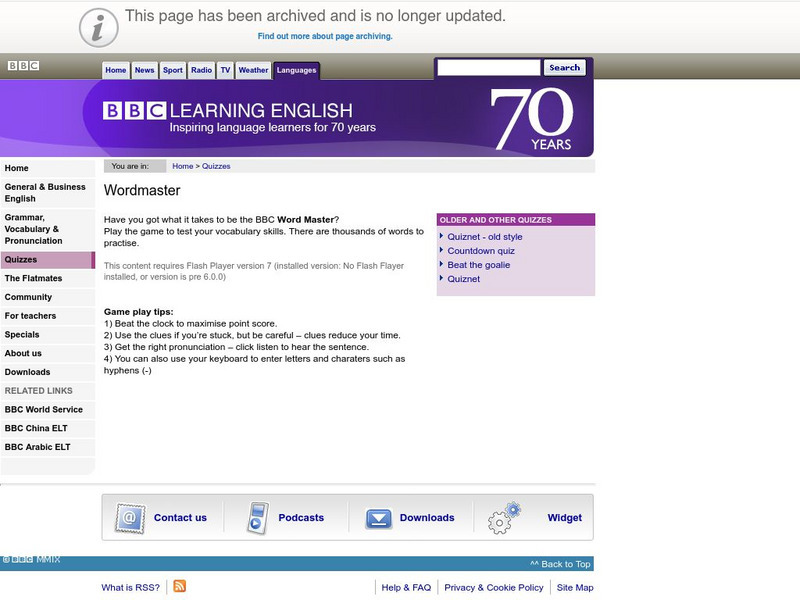Open the Beat the goalie quiz
The width and height of the screenshot is (800, 600).
(479, 265)
